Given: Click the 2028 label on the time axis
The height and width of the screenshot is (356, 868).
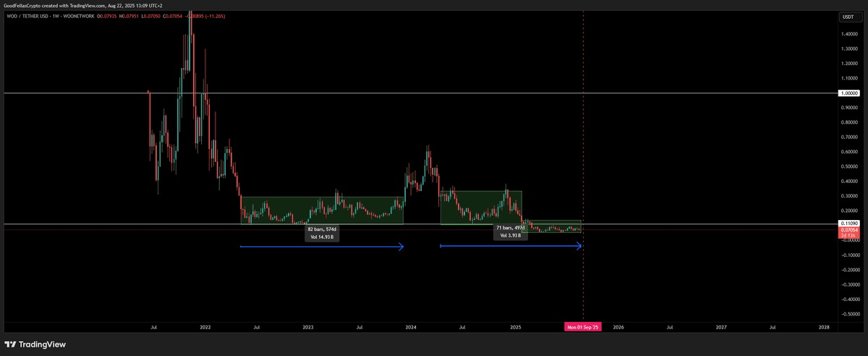Looking at the screenshot, I should click(x=824, y=327).
